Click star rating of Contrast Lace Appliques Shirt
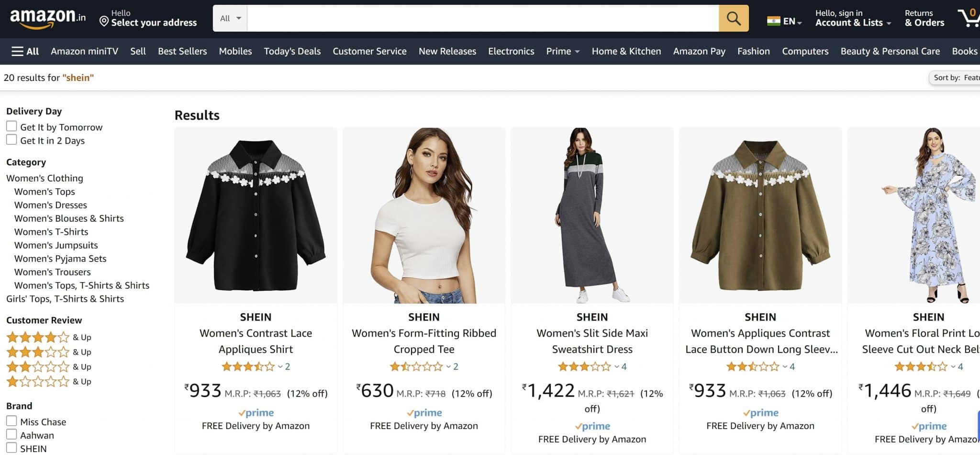 pos(248,367)
